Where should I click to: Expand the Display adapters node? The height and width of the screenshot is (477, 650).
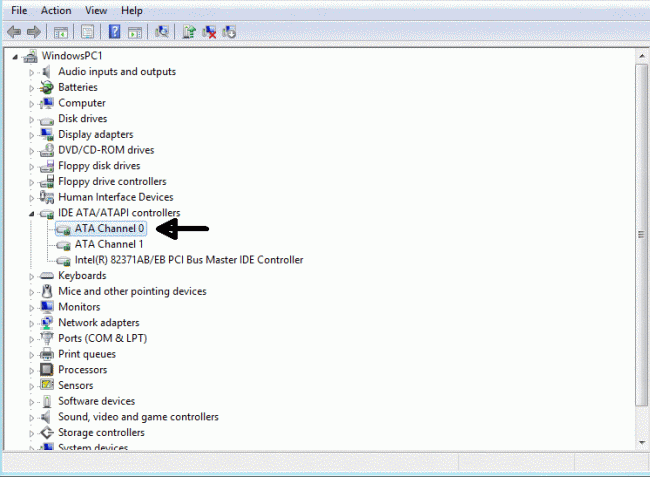point(32,135)
